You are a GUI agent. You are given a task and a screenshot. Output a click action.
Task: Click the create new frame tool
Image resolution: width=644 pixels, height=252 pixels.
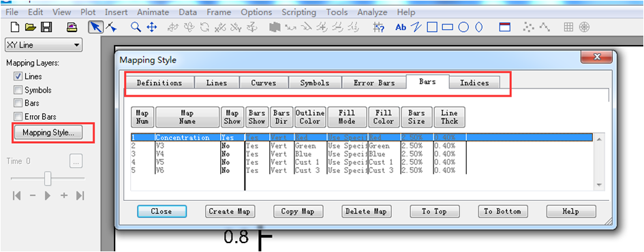pyautogui.click(x=504, y=27)
